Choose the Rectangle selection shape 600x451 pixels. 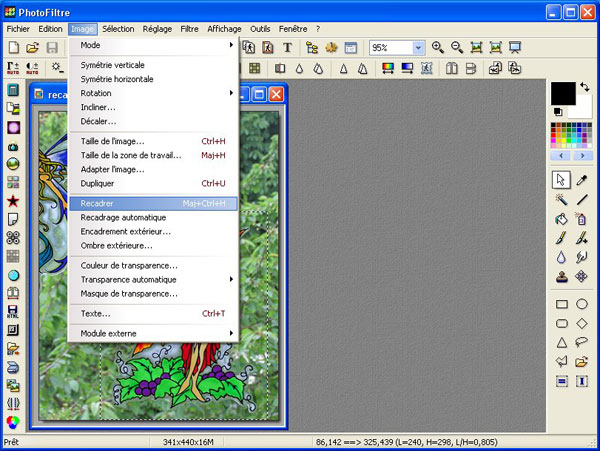561,304
